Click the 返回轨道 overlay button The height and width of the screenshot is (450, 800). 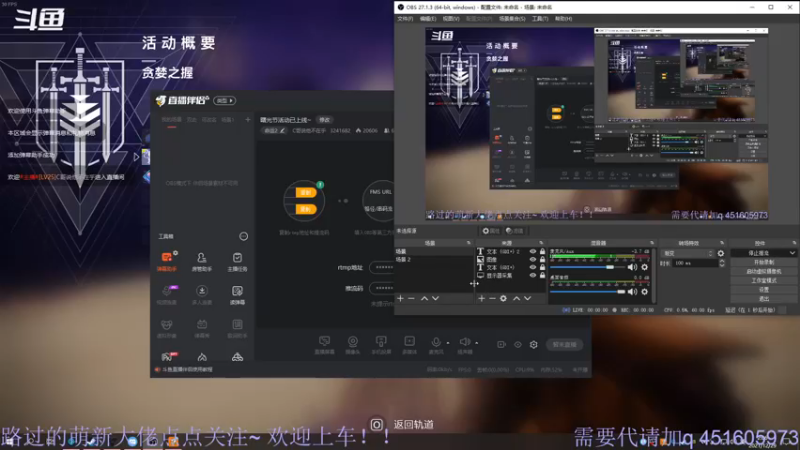[402, 424]
